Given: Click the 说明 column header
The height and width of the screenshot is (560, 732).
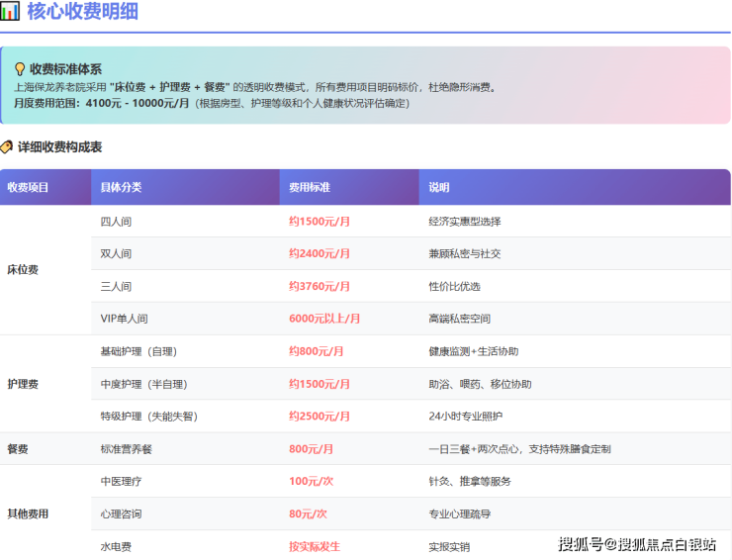Looking at the screenshot, I should pyautogui.click(x=438, y=187).
